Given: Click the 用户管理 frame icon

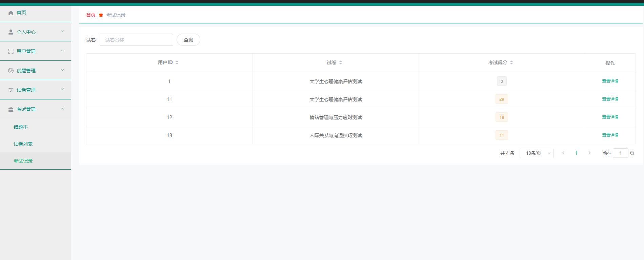Looking at the screenshot, I should (x=11, y=51).
